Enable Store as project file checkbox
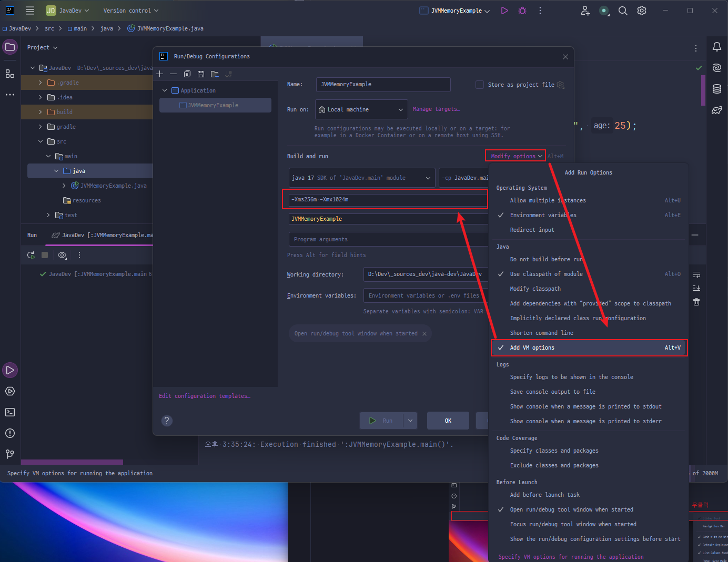Image resolution: width=728 pixels, height=562 pixels. 480,85
